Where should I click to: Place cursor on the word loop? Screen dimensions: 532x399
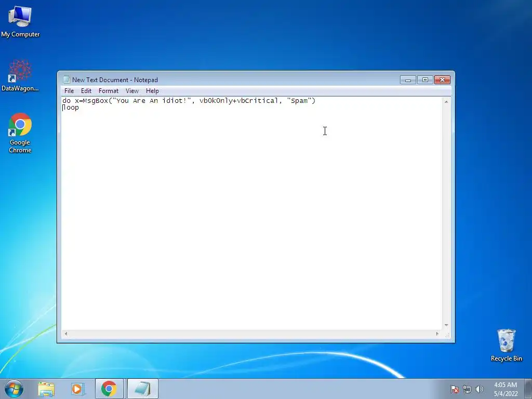71,108
